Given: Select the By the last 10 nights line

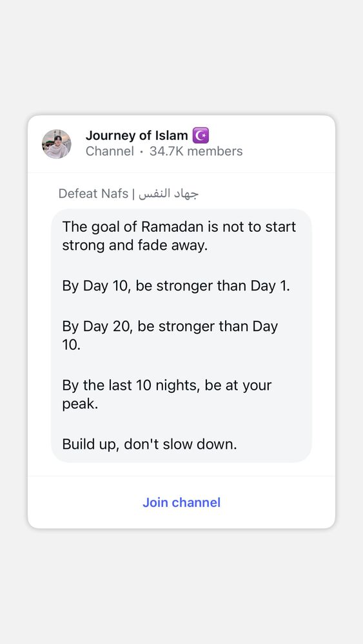Looking at the screenshot, I should tap(167, 385).
